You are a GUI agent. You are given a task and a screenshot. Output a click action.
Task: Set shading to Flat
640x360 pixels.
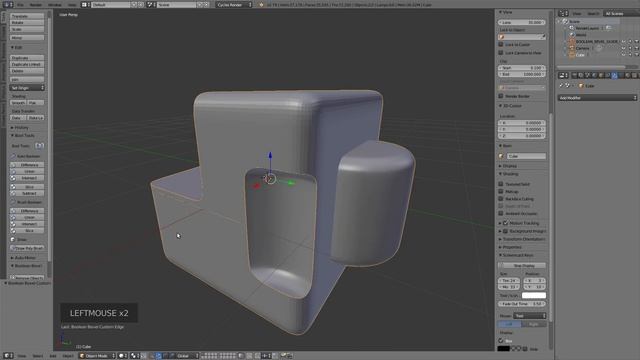point(36,103)
